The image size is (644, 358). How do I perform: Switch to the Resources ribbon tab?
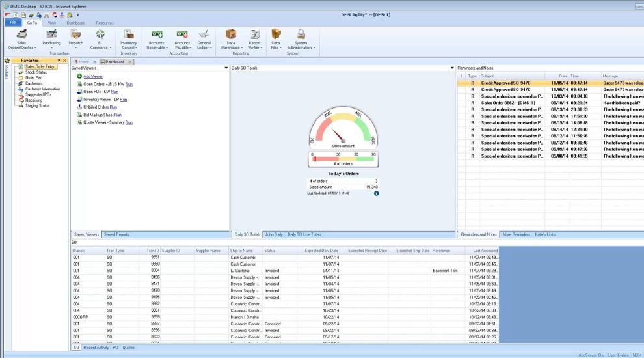coord(105,23)
